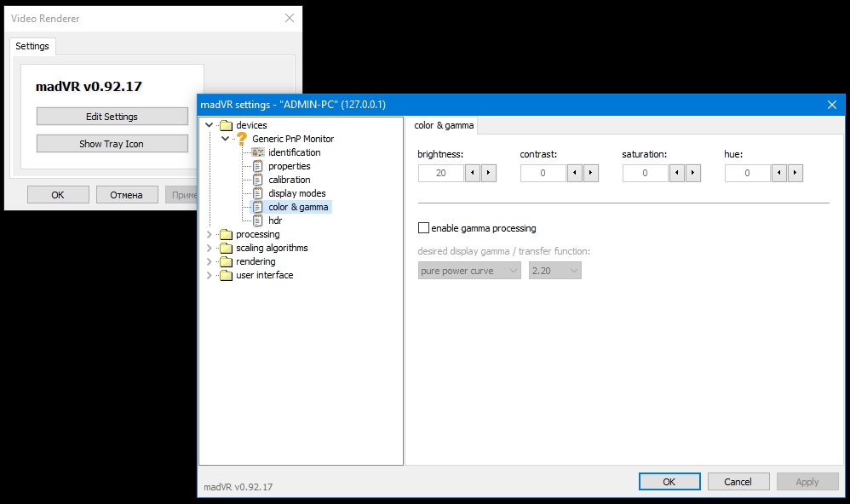Click Apply in madVR settings window
Viewport: 850px width, 504px height.
[x=807, y=482]
